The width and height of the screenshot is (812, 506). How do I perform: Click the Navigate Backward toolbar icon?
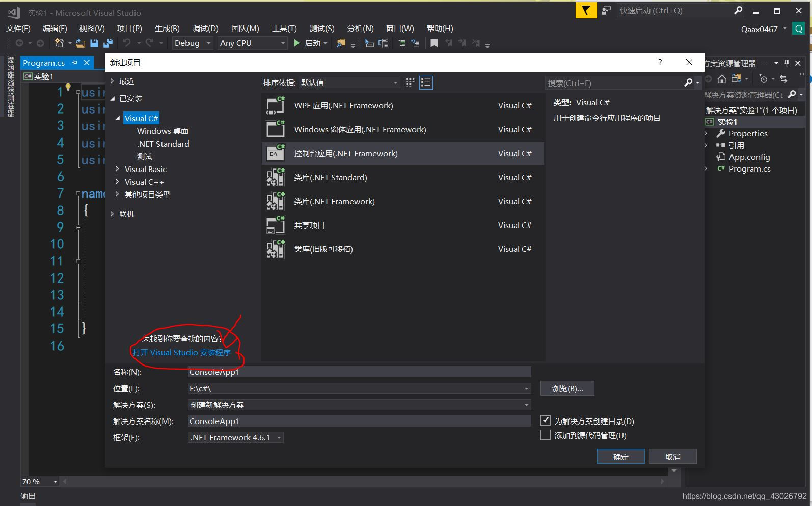19,43
